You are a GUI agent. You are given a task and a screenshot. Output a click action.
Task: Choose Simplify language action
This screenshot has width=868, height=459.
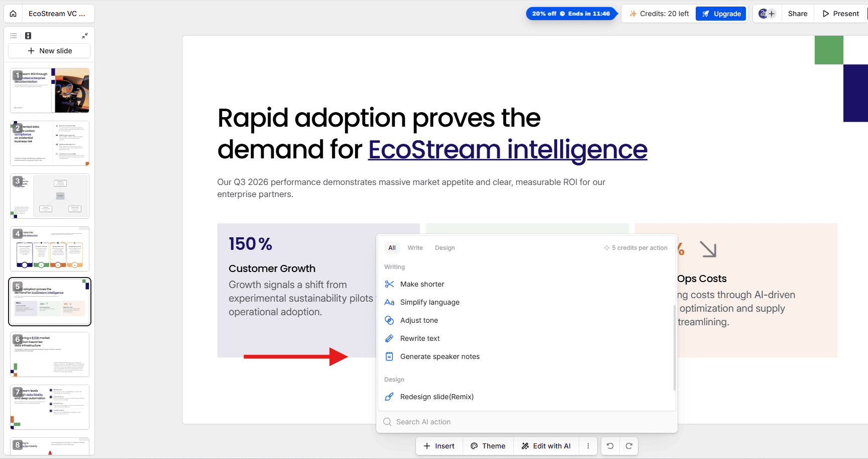[x=525, y=302]
